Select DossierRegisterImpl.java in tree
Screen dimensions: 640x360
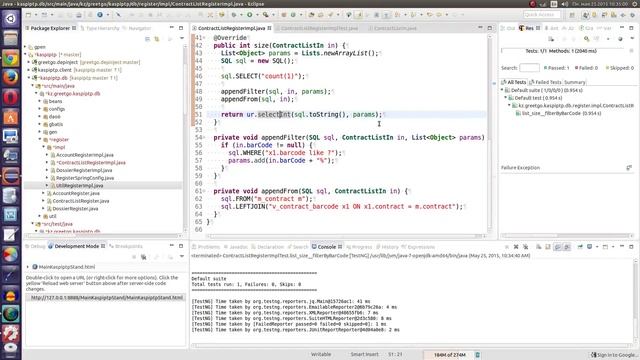tap(84, 170)
